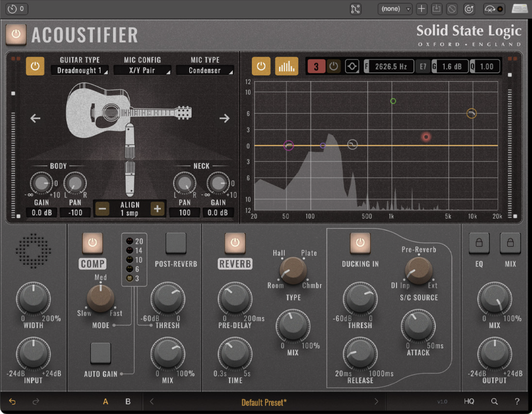Toggle the Compressor power button

coord(92,243)
